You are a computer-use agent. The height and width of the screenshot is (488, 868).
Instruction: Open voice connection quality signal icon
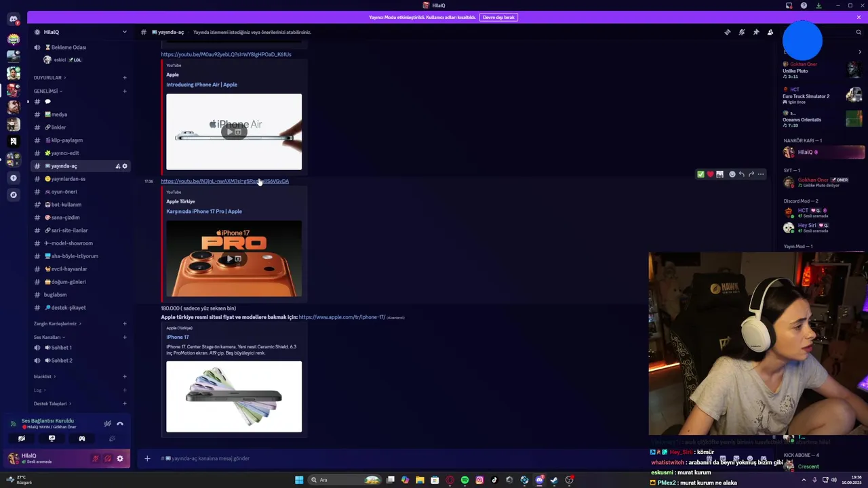click(x=13, y=424)
